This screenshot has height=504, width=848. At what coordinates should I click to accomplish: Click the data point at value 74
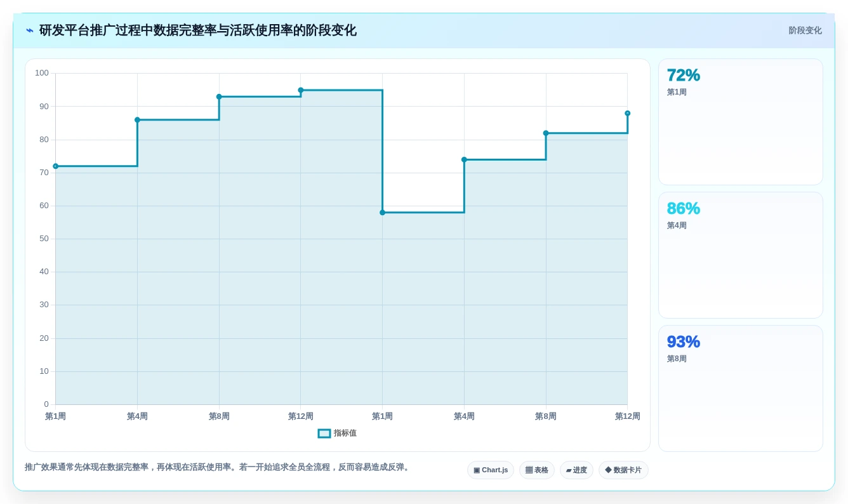(464, 160)
